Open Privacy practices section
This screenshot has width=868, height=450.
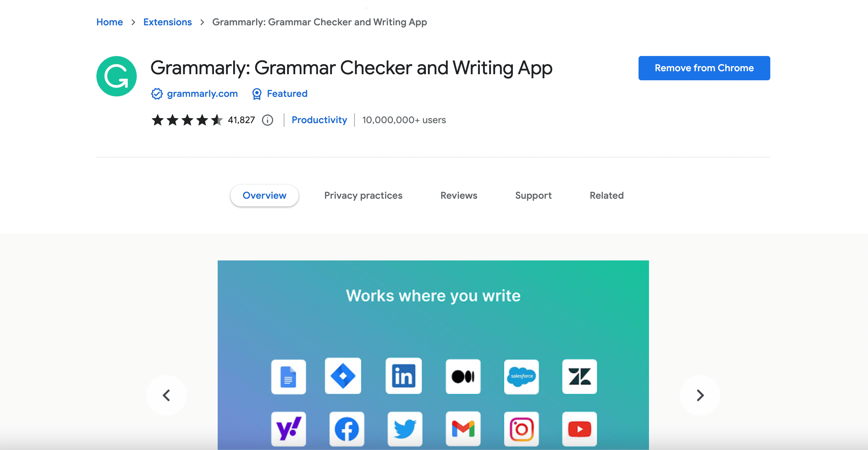coord(364,195)
